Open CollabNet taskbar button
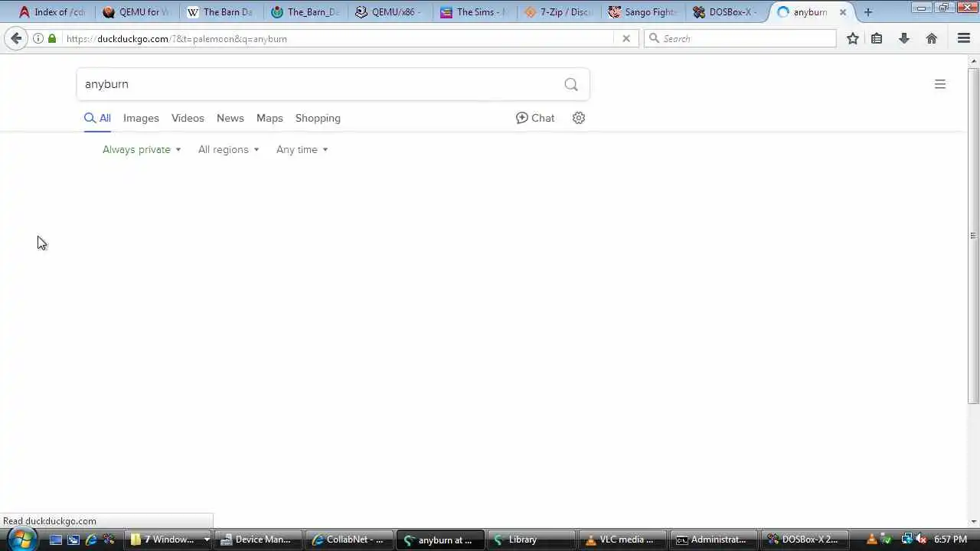Viewport: 980px width, 551px height. pos(349,540)
